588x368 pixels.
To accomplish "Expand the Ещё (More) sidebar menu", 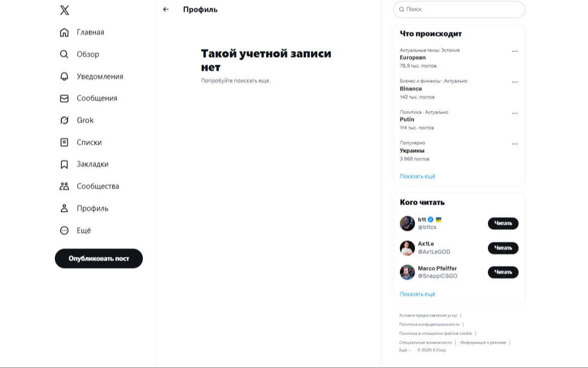I will click(x=83, y=231).
